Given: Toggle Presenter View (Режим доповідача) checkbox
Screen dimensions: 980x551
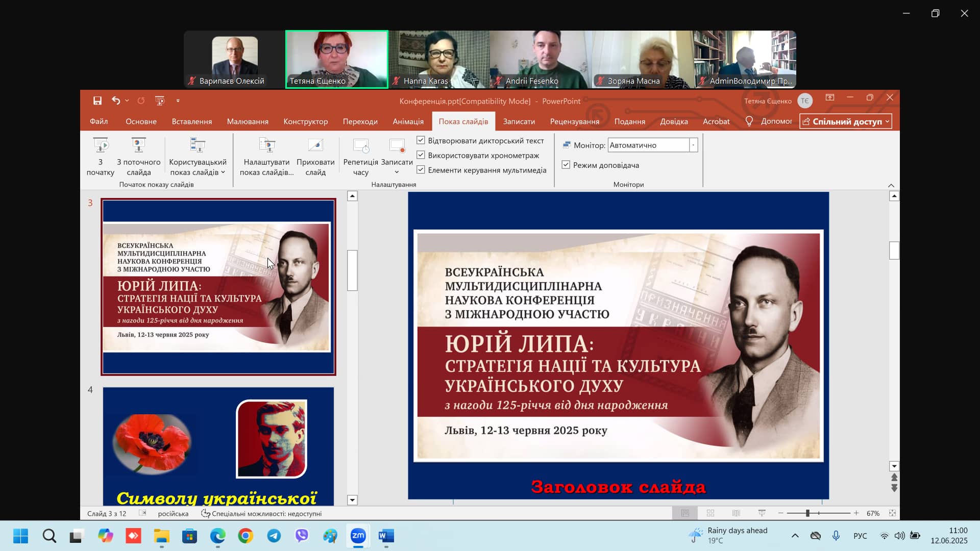Looking at the screenshot, I should tap(566, 165).
